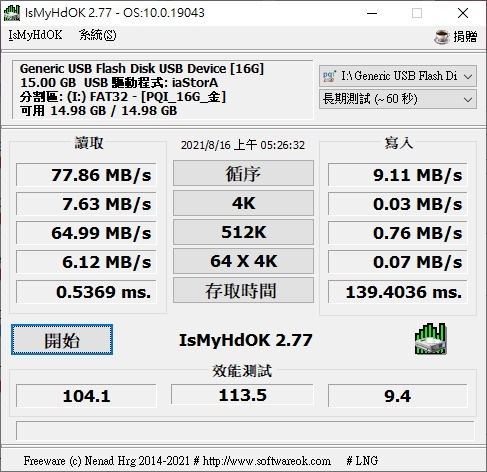The width and height of the screenshot is (487, 472).
Task: Click the 效能測試 performance test heading
Action: (242, 371)
